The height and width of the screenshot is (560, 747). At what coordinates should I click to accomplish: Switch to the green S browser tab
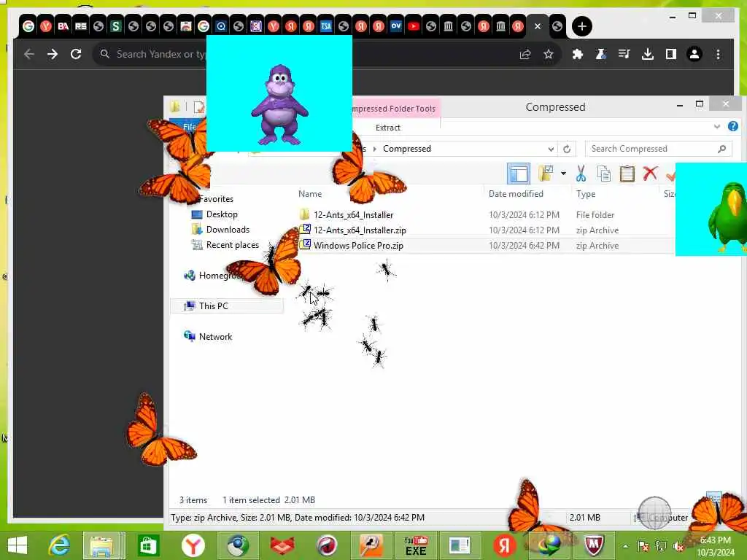[116, 26]
